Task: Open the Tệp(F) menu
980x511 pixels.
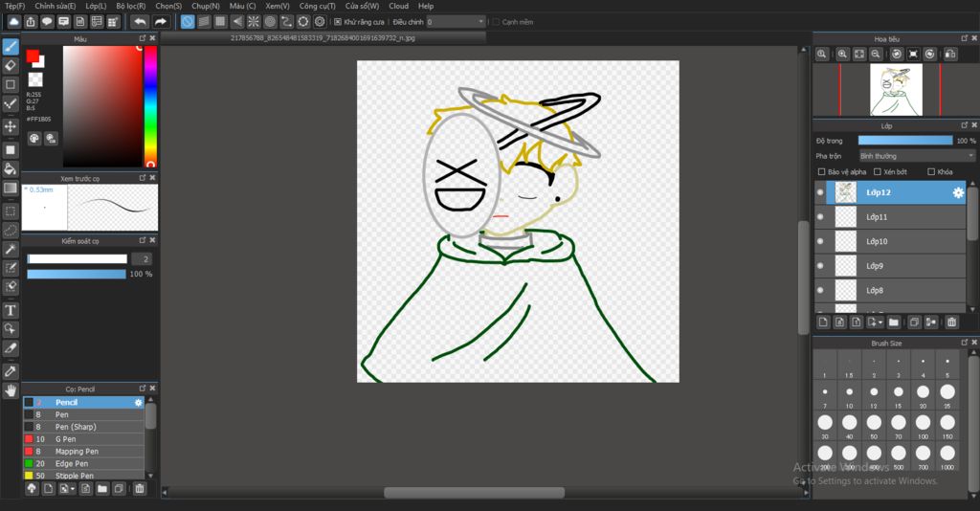Action: [15, 6]
